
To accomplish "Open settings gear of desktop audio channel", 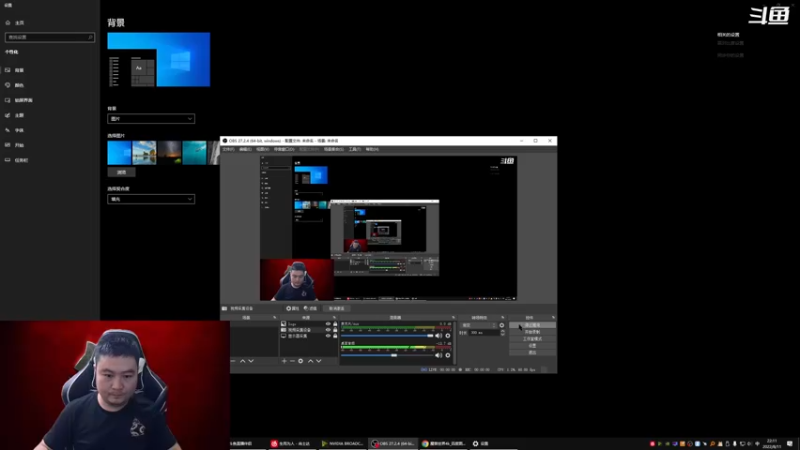I will click(x=448, y=355).
